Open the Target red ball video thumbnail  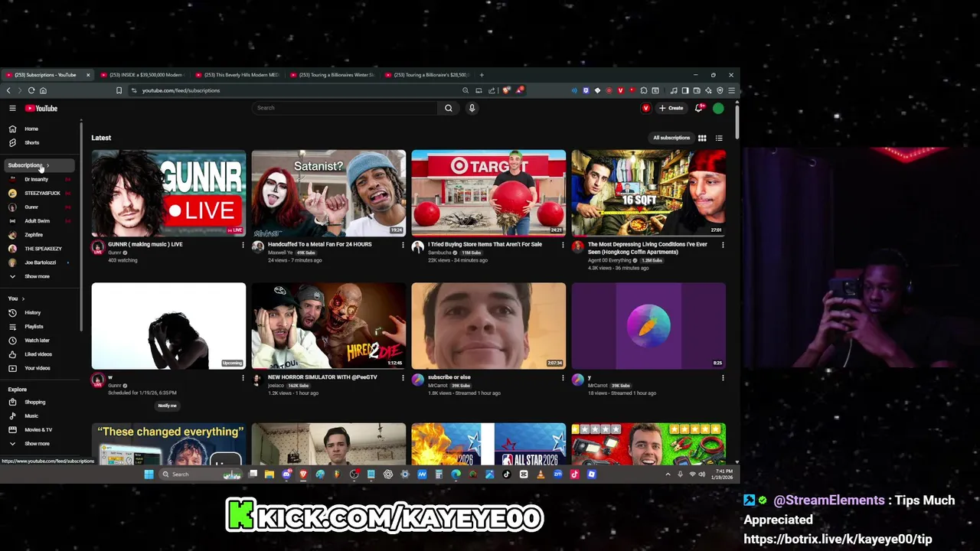488,193
